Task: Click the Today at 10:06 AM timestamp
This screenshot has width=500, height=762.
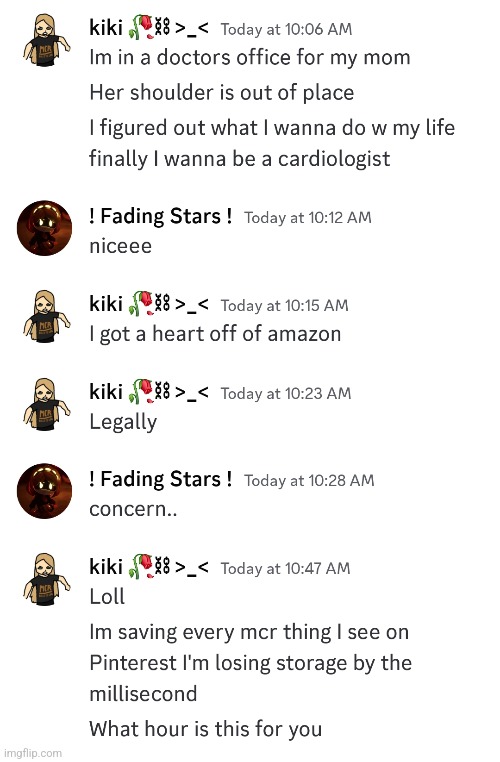Action: click(286, 29)
